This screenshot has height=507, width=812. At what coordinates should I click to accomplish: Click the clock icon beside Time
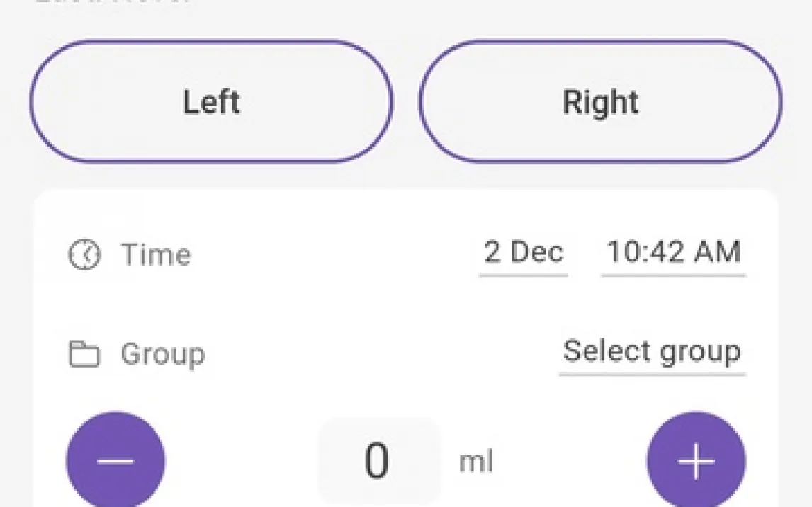coord(84,254)
